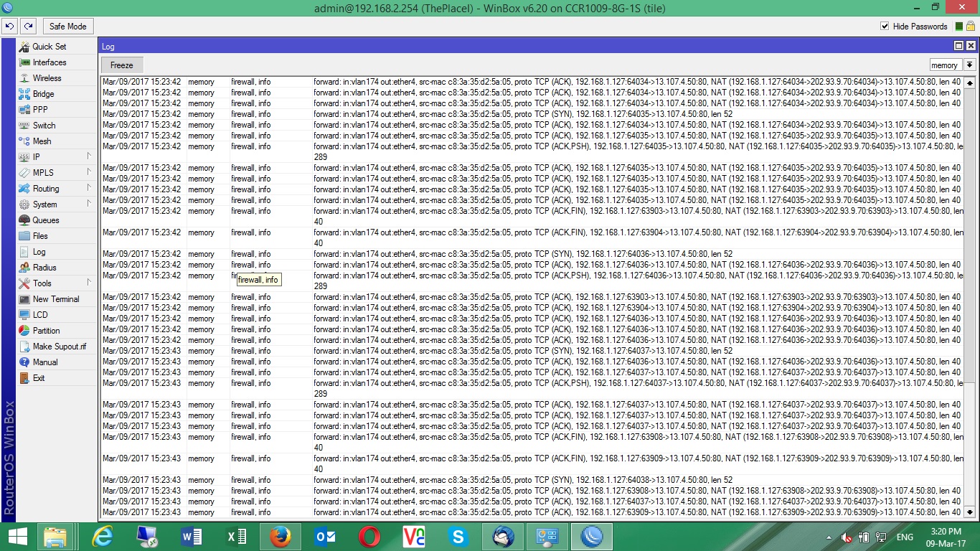Open the Files menu item
Image resolution: width=980 pixels, height=551 pixels.
(56, 236)
